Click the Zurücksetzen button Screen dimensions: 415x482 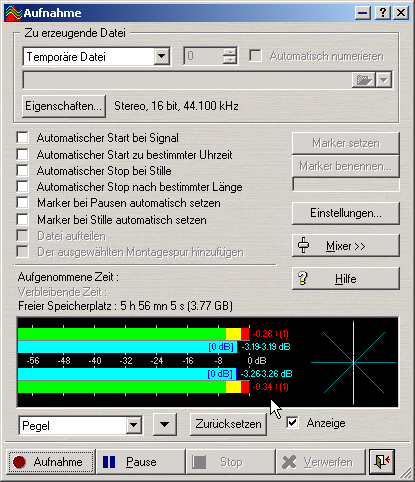pyautogui.click(x=228, y=424)
